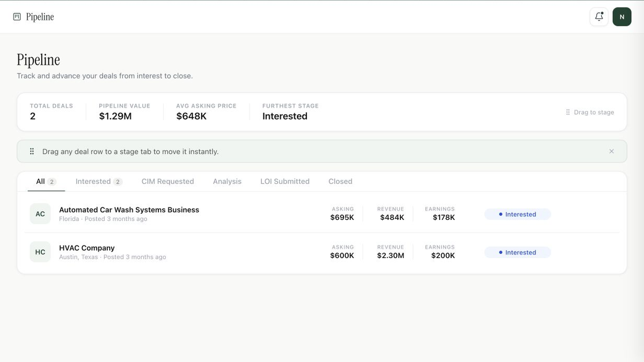This screenshot has height=362, width=644.
Task: Click the $200K earnings value
Action: tap(443, 255)
